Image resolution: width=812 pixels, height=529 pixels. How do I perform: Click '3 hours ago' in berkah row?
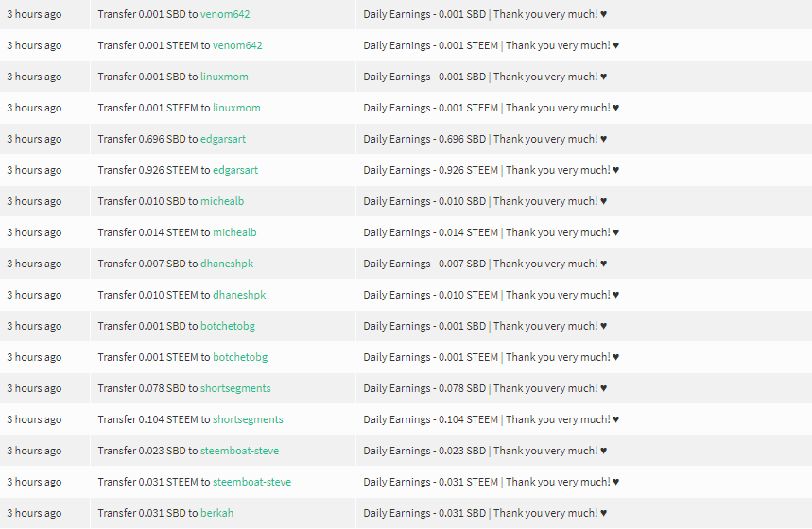(x=34, y=513)
